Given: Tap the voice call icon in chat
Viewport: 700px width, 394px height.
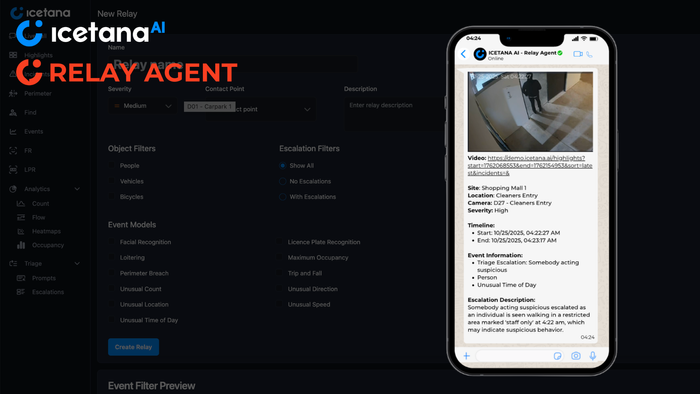Looking at the screenshot, I should click(x=589, y=54).
